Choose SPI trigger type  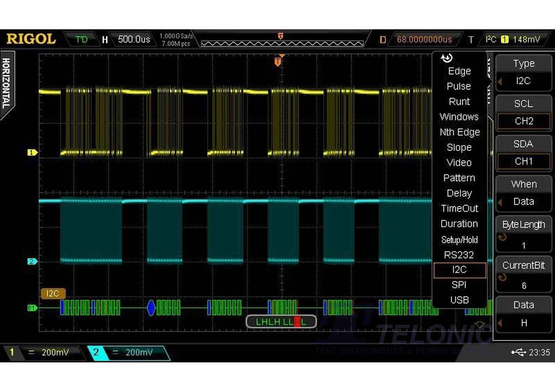(459, 285)
